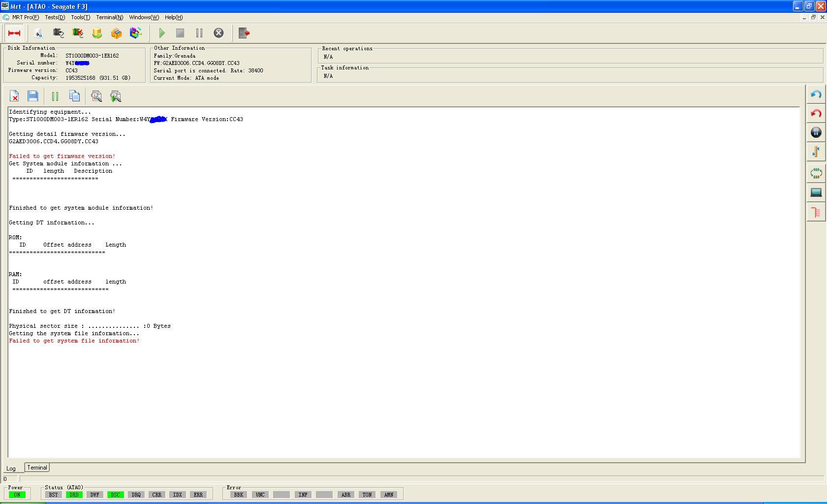
Task: Open the MRT Pro(F) menu
Action: (26, 17)
